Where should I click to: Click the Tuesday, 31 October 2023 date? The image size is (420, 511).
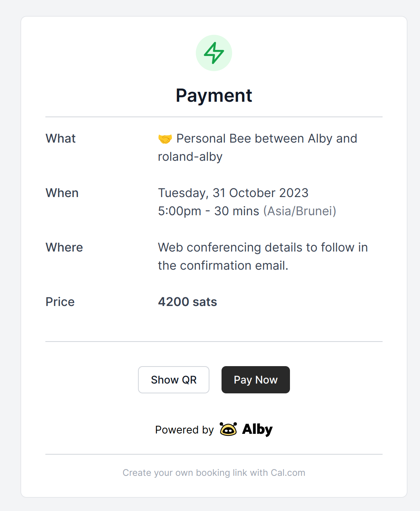[x=233, y=193]
